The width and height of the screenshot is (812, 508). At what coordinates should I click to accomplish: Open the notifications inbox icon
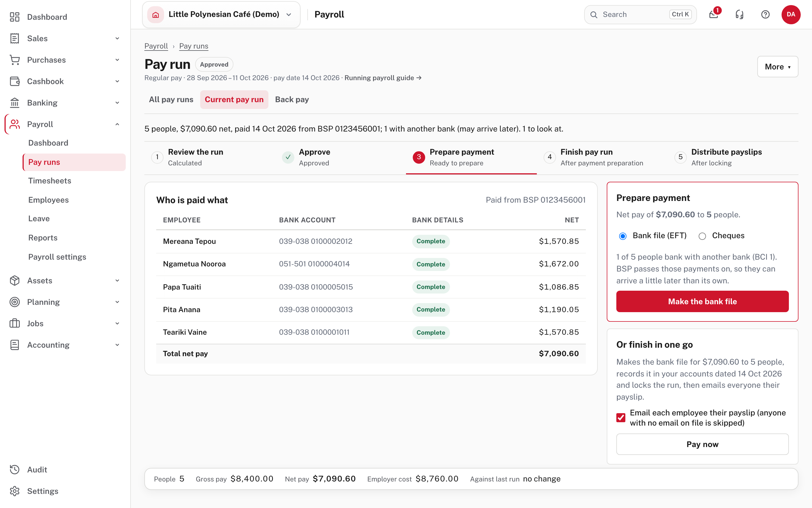coord(714,14)
